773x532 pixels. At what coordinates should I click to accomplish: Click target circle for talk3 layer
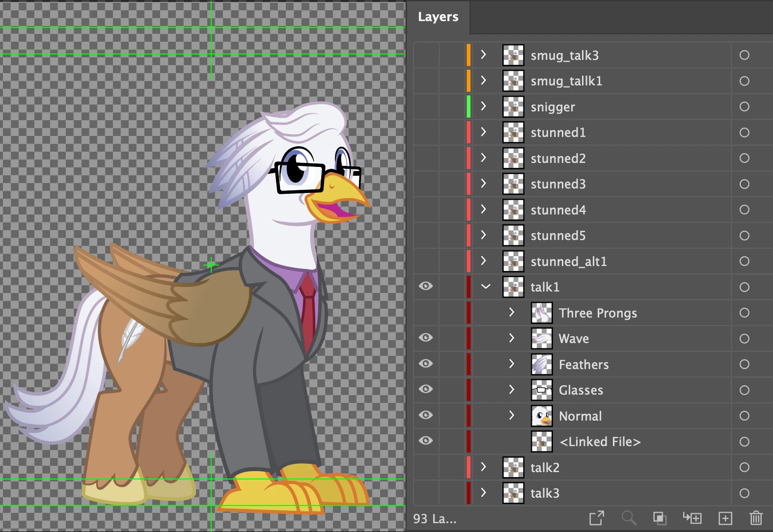745,493
